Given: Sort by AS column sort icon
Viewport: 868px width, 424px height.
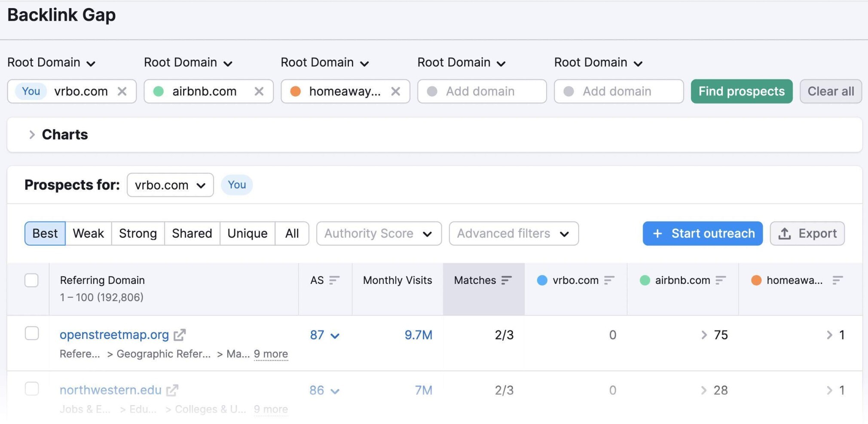Looking at the screenshot, I should 334,280.
